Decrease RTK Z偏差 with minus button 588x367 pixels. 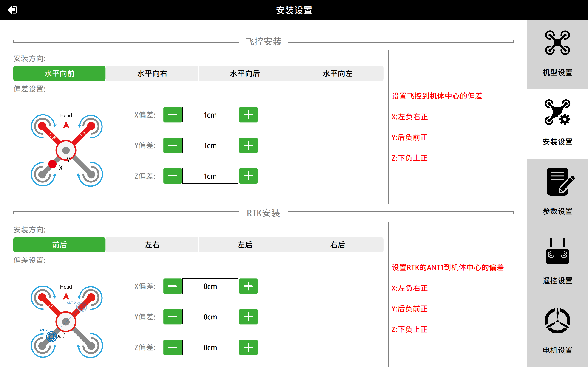click(x=172, y=347)
